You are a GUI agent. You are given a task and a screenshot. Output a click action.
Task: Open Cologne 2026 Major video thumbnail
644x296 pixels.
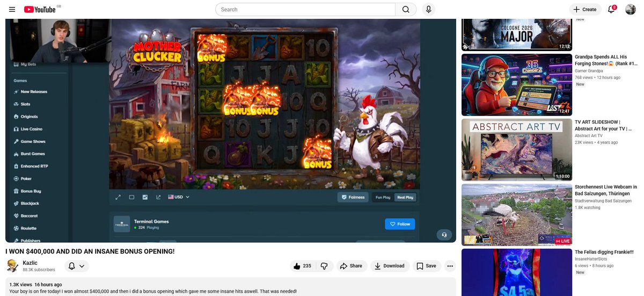tap(517, 34)
